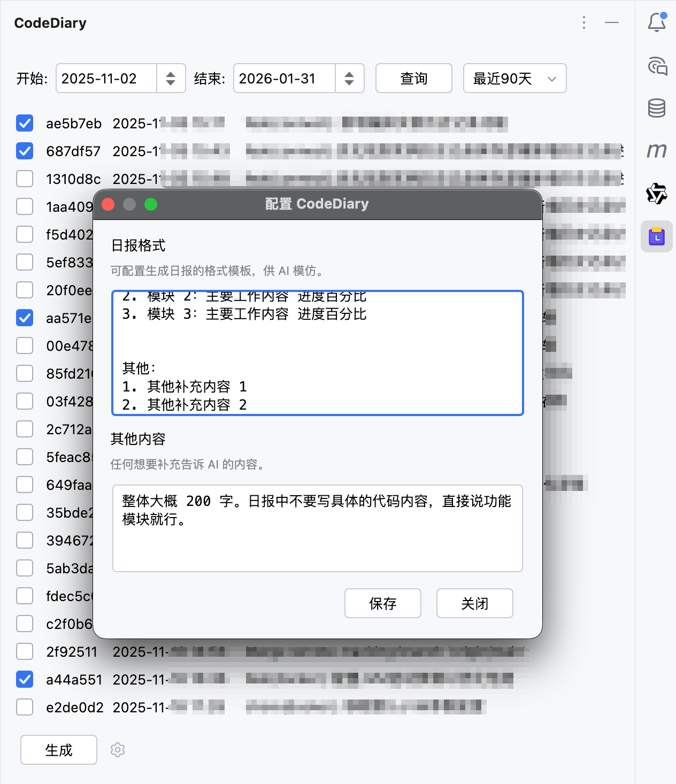Open the Maven tool window icon
This screenshot has height=784, width=676.
[x=657, y=151]
